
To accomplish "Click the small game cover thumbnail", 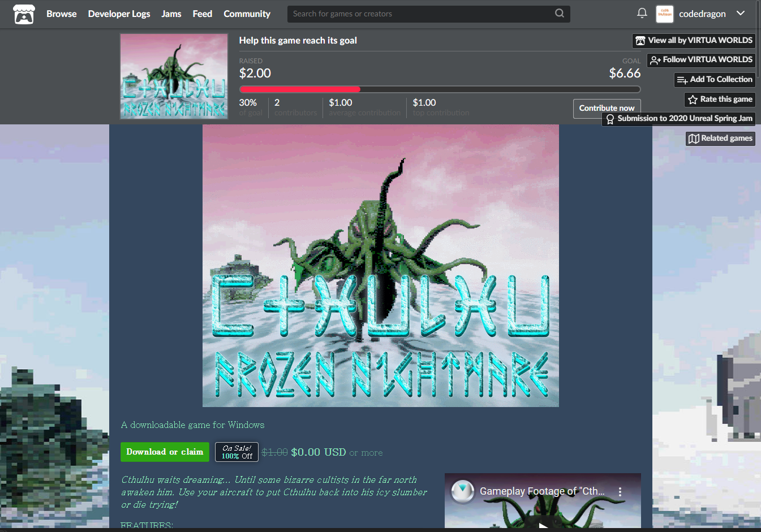I will point(174,76).
